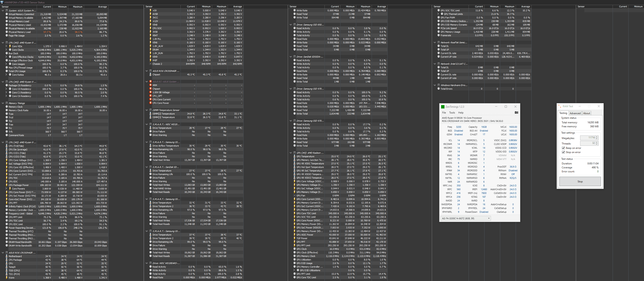Switch to the Advanced tab in RAM Test
Screen dimensions: 644x281
pyautogui.click(x=575, y=113)
